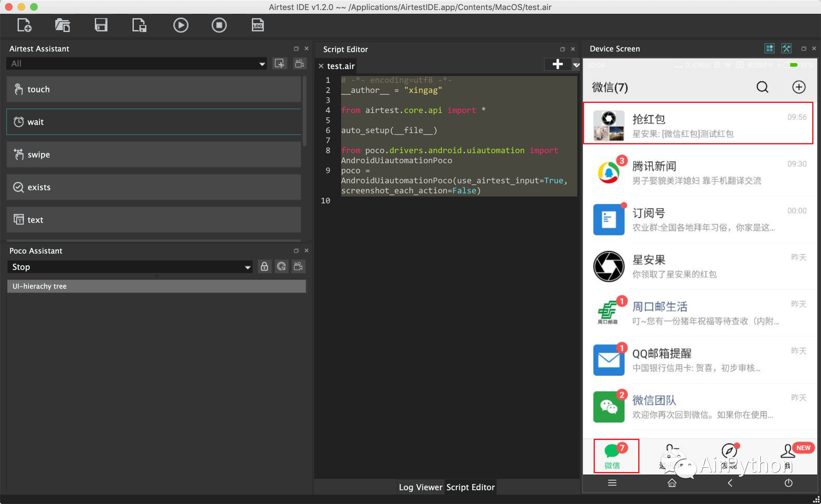
Task: Switch to the Log Viewer tab
Action: pyautogui.click(x=420, y=487)
